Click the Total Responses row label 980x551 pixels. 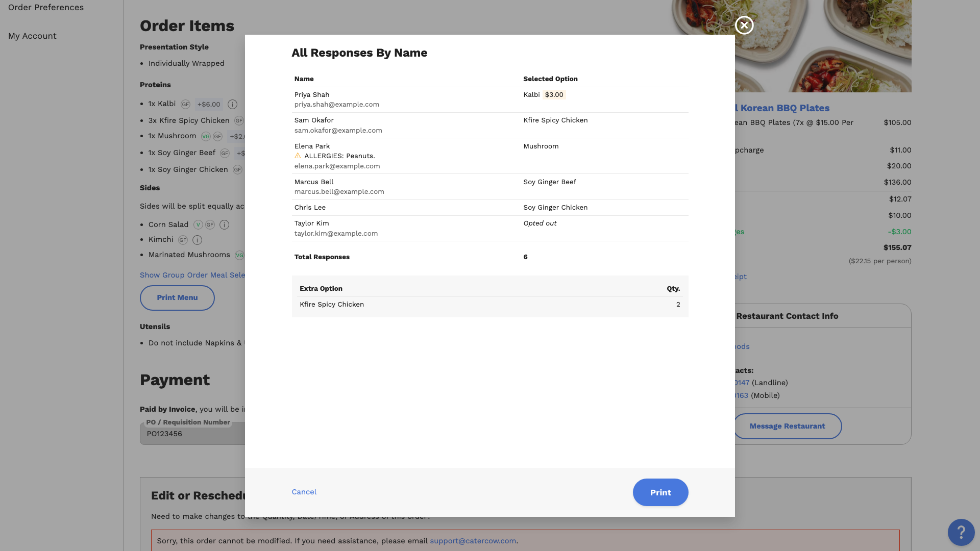click(322, 257)
